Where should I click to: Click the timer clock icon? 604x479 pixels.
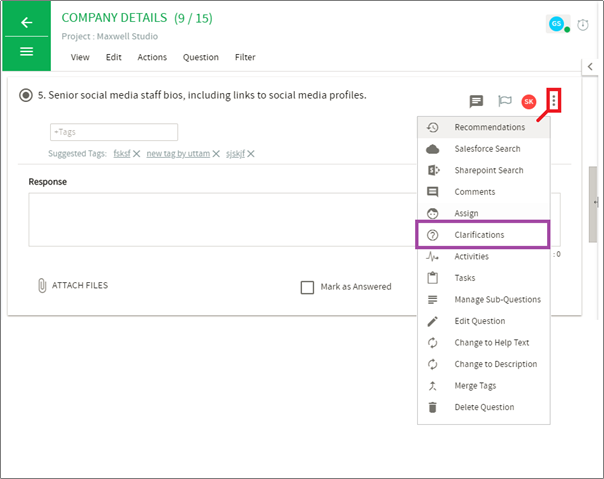[x=583, y=25]
